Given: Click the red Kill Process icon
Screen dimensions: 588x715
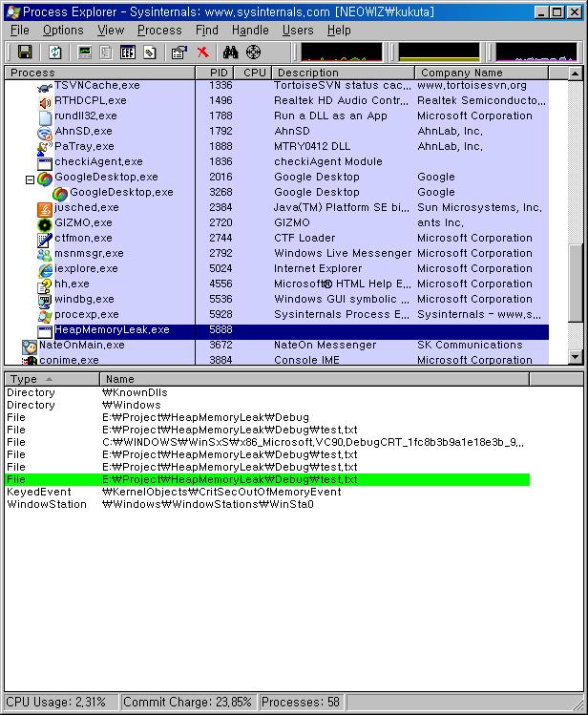Looking at the screenshot, I should click(x=203, y=52).
